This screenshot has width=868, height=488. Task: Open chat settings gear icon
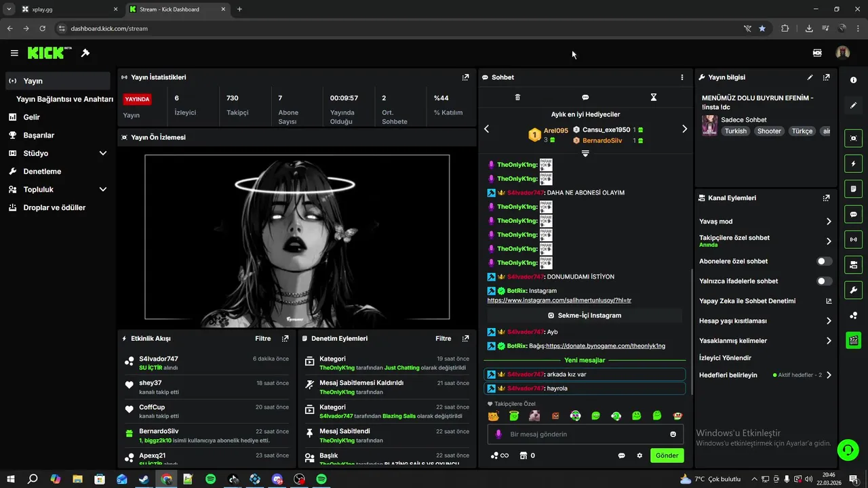click(x=639, y=455)
